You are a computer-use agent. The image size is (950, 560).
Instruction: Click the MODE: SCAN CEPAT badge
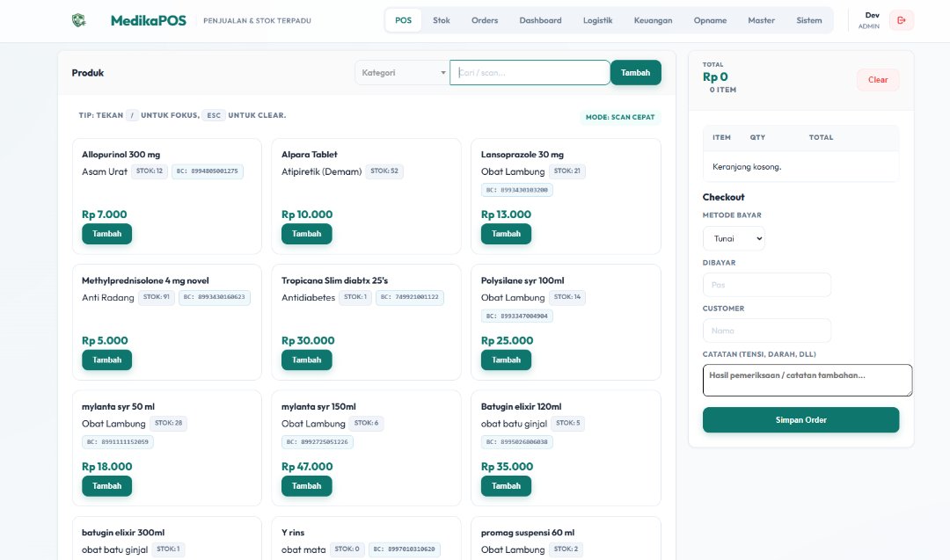pyautogui.click(x=620, y=118)
